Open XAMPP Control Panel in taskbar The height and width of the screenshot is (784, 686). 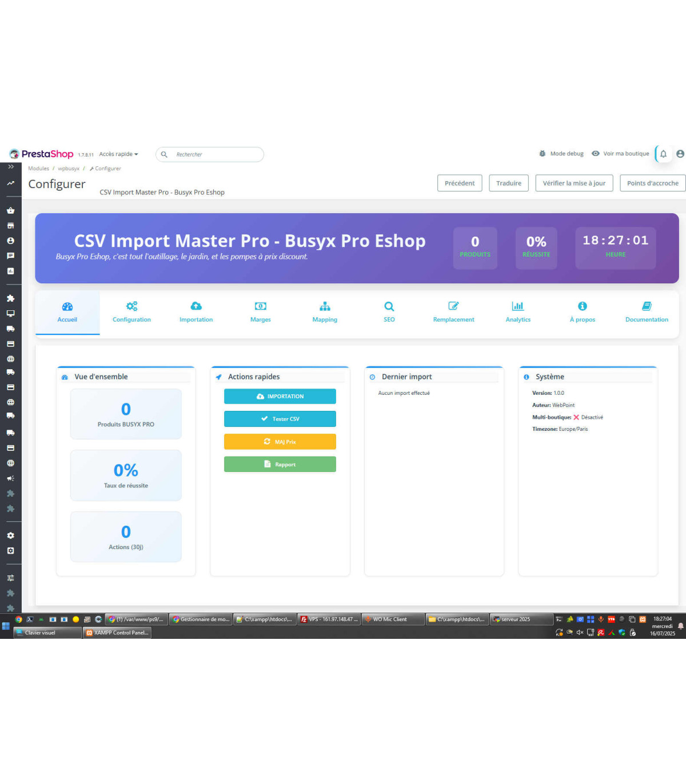[x=117, y=633]
